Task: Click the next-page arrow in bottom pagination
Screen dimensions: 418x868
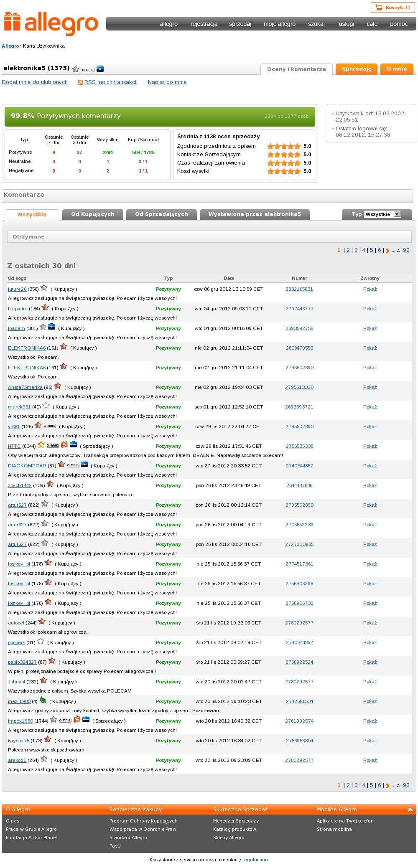Action: pos(387,786)
